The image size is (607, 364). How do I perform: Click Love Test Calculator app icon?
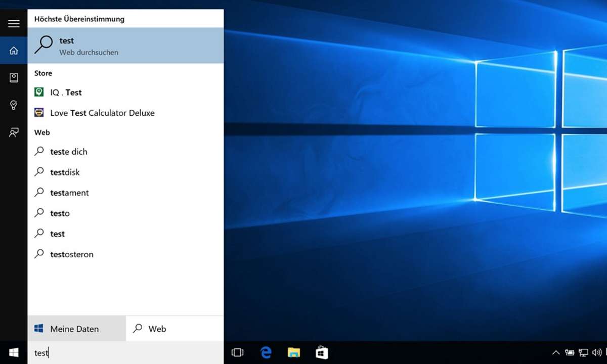pos(39,113)
